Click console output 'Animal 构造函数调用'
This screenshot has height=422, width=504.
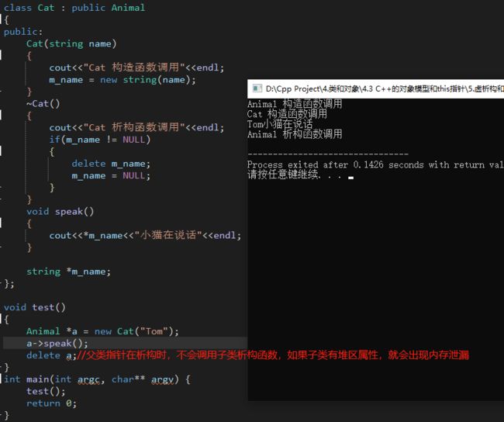(295, 104)
